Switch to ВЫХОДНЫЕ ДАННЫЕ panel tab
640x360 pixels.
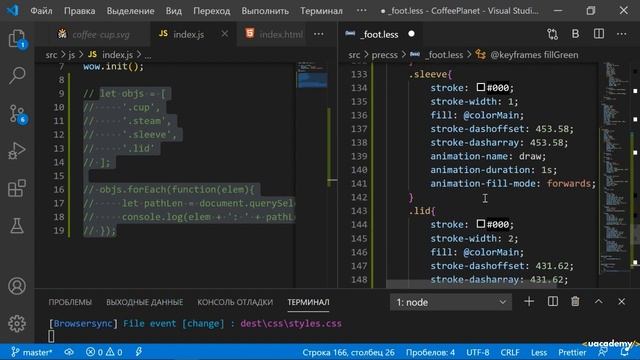pos(144,302)
